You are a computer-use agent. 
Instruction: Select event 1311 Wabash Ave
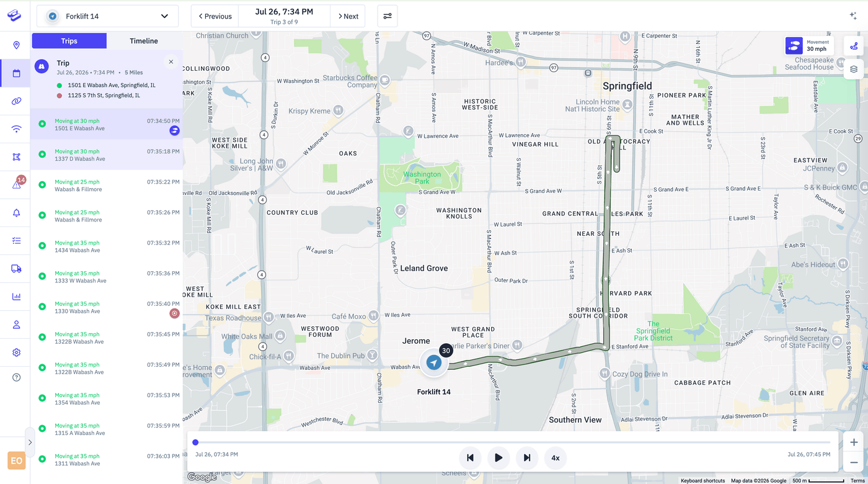(x=107, y=459)
